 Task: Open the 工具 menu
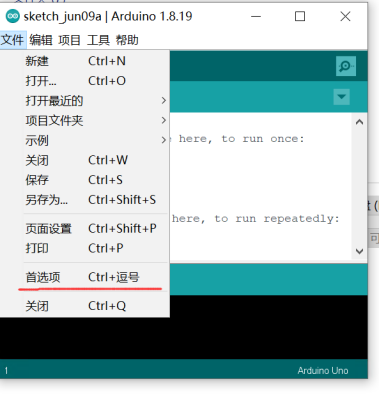pyautogui.click(x=98, y=40)
